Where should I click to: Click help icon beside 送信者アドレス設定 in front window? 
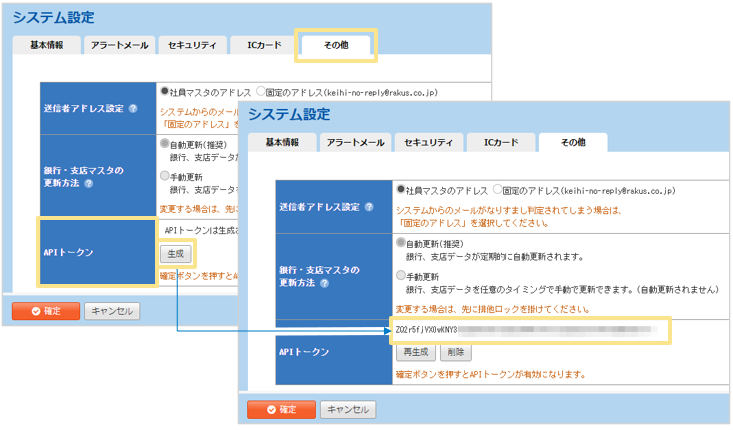pyautogui.click(x=369, y=207)
